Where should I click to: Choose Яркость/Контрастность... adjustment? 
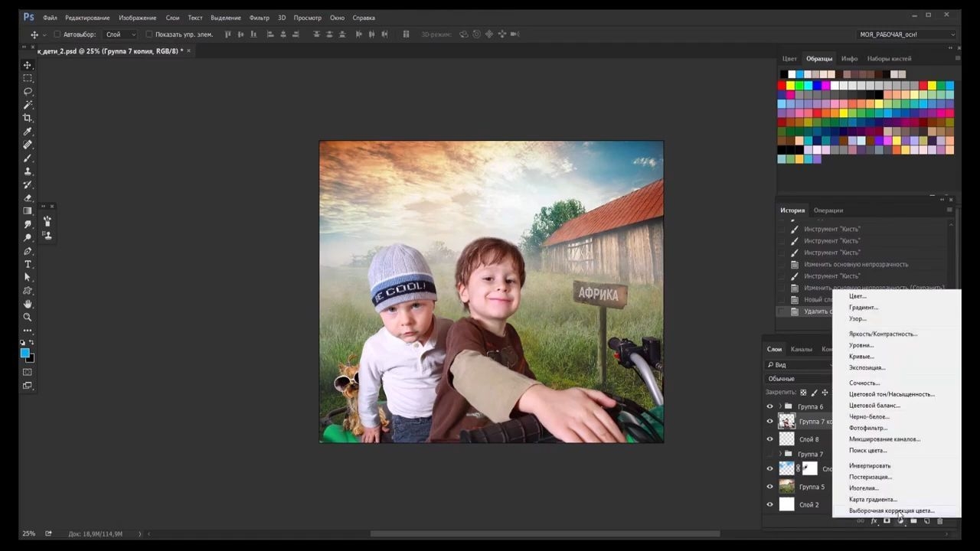883,334
